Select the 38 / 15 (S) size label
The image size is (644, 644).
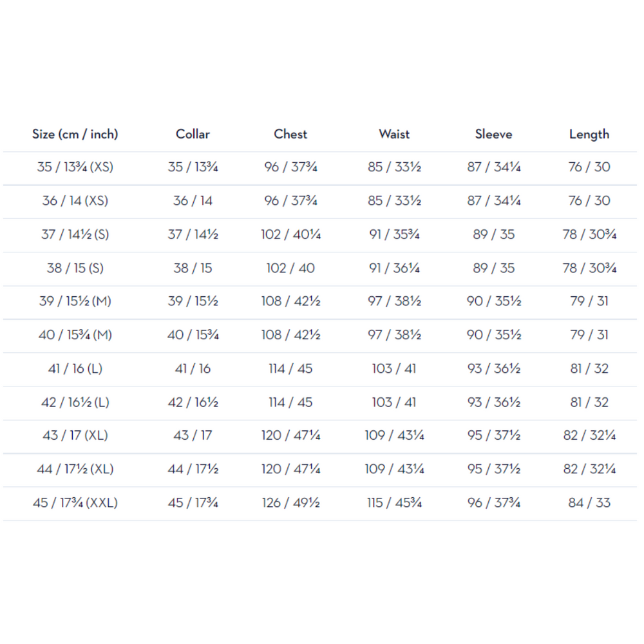click(75, 268)
